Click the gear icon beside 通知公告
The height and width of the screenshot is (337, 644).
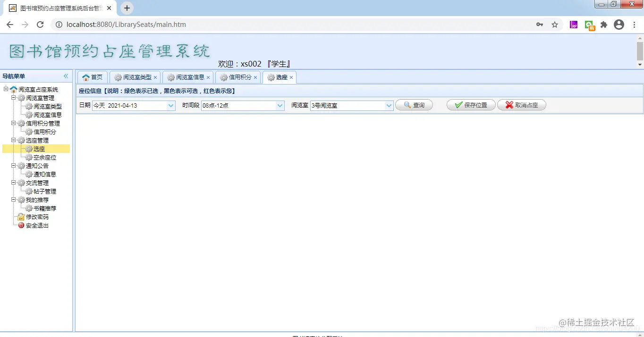click(21, 166)
